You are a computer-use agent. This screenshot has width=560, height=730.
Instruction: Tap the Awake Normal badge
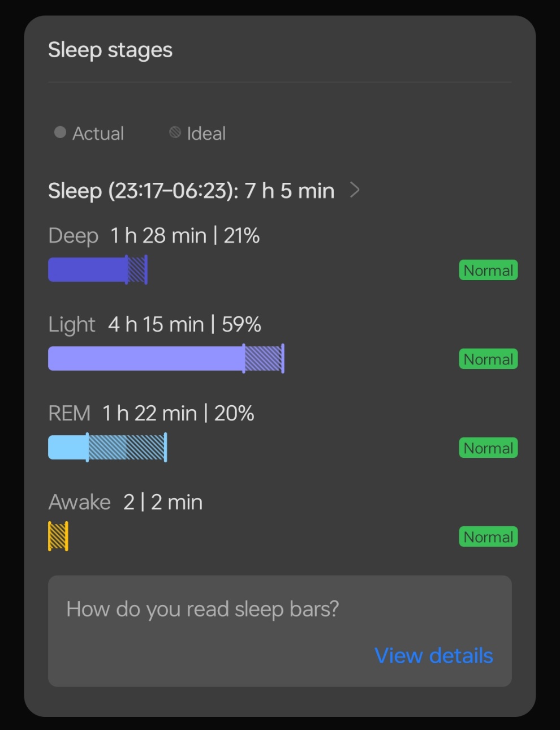[x=488, y=537]
